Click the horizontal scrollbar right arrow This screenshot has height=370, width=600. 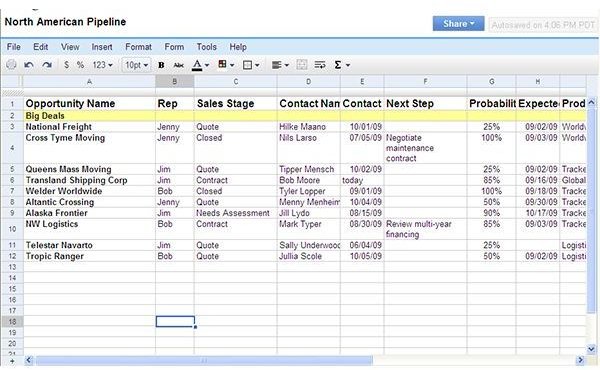[x=580, y=360]
